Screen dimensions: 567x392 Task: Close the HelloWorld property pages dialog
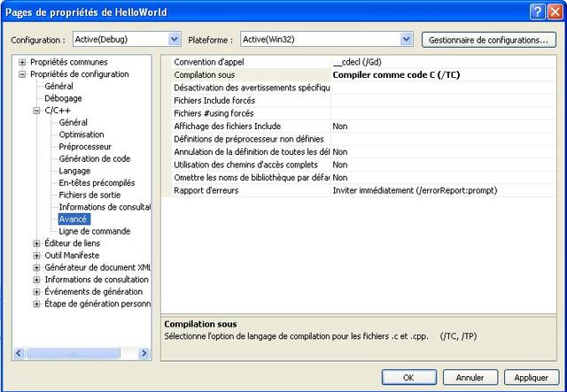(555, 12)
